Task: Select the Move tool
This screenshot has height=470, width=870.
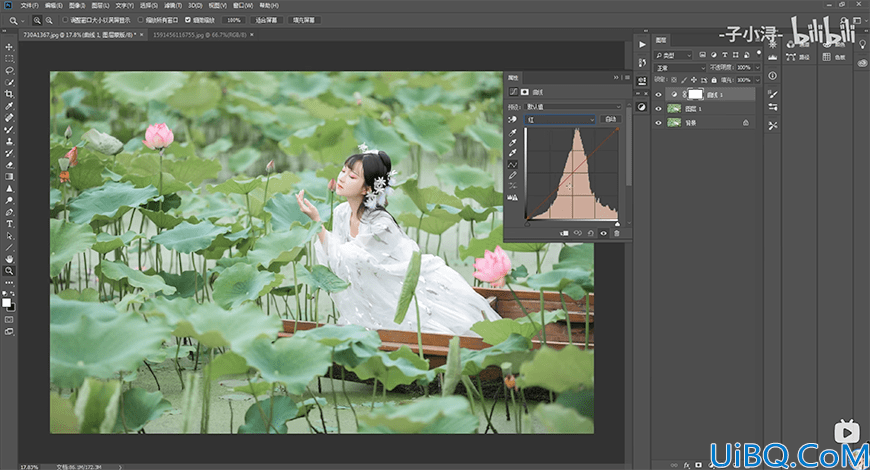Action: [9, 47]
